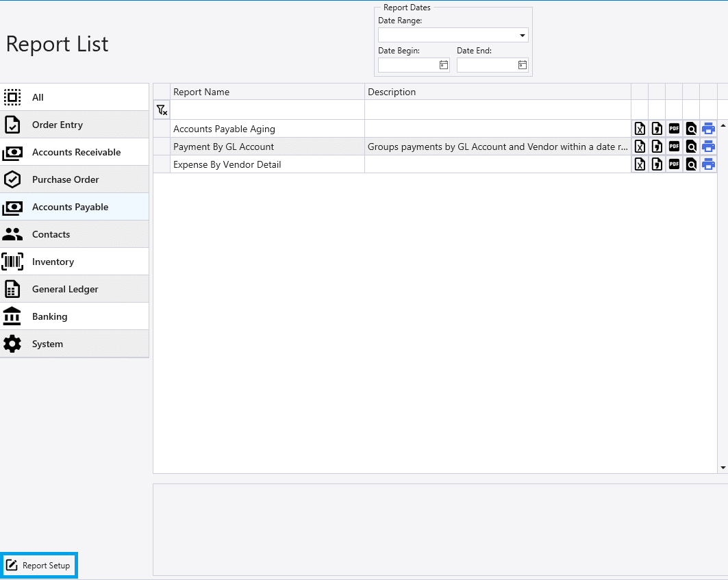Expand the Date Range dropdown
The image size is (728, 580).
(522, 36)
